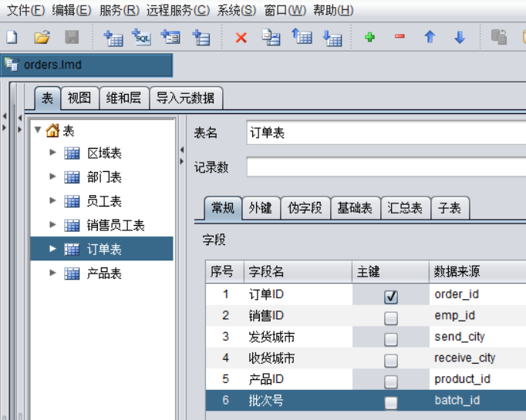Image resolution: width=526 pixels, height=420 pixels.
Task: Click the blue up arrow icon
Action: click(430, 37)
